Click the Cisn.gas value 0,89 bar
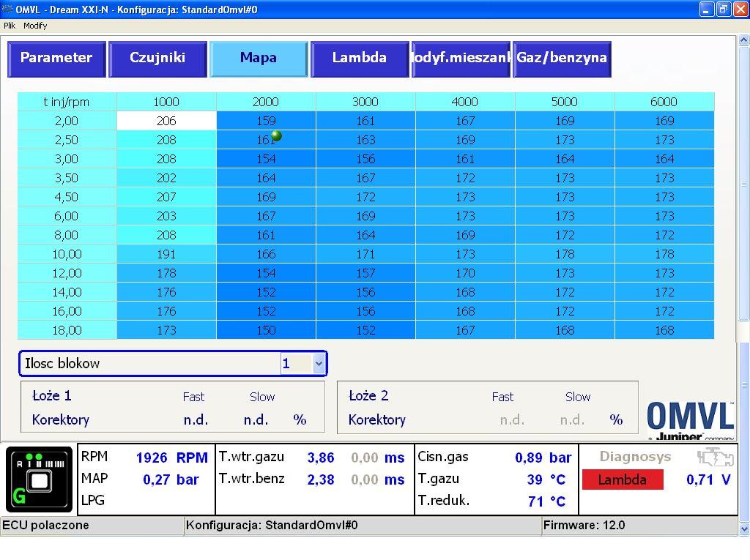Viewport: 750px width, 560px height. tap(543, 458)
